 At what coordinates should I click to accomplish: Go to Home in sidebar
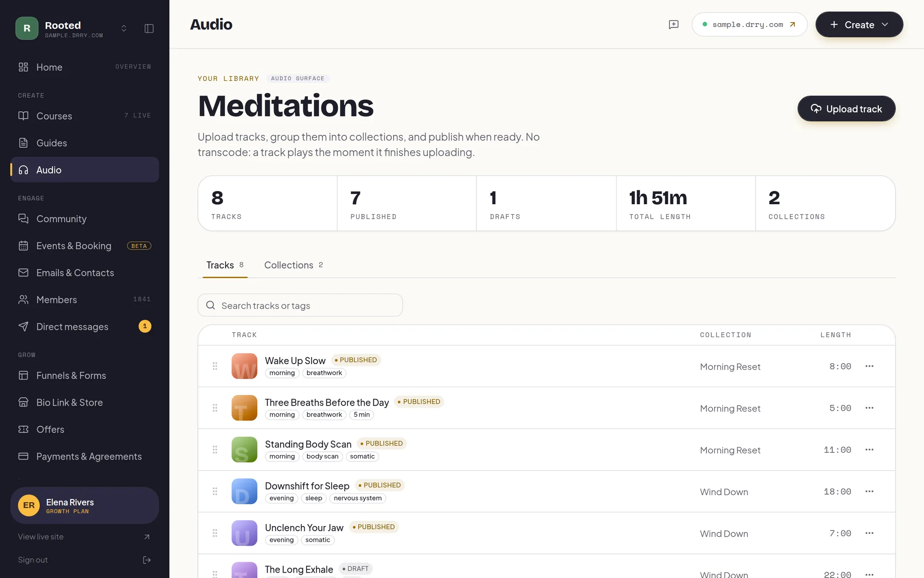[85, 67]
